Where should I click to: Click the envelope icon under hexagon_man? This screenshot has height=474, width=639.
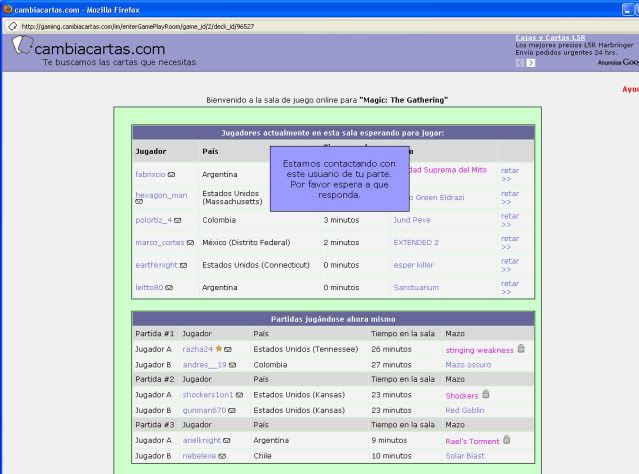(x=139, y=202)
